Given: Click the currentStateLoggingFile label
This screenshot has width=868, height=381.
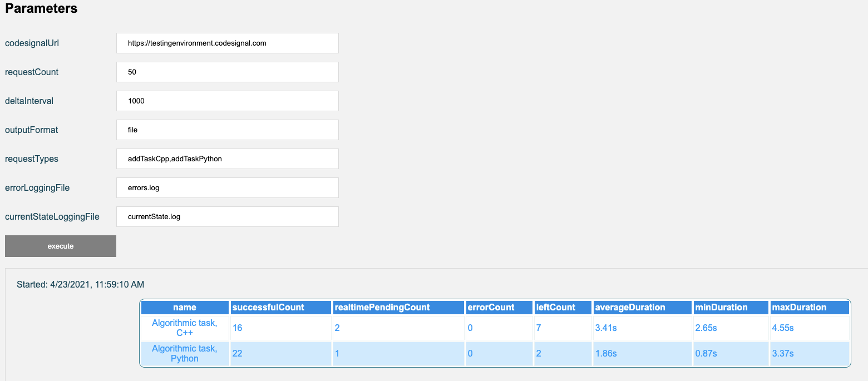Looking at the screenshot, I should tap(52, 216).
